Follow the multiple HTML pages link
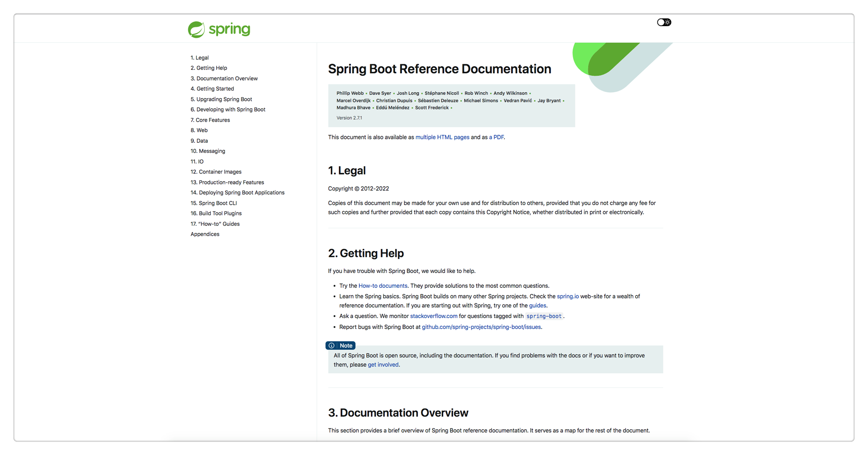The width and height of the screenshot is (868, 455). [442, 137]
